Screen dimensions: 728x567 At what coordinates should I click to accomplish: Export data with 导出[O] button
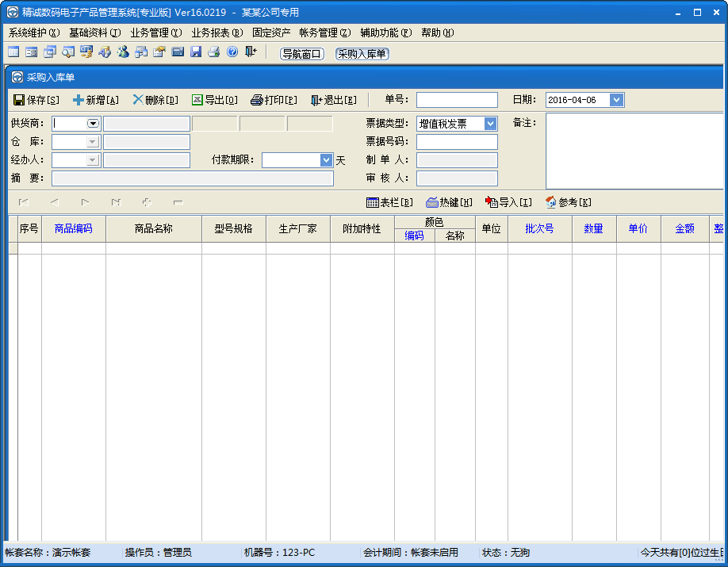tap(214, 100)
